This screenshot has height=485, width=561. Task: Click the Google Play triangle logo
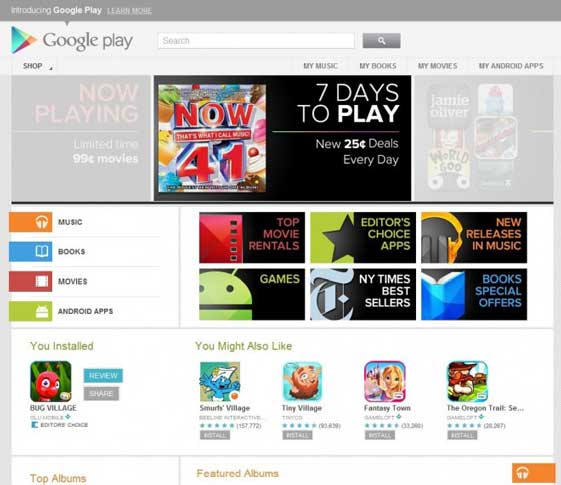tap(24, 40)
